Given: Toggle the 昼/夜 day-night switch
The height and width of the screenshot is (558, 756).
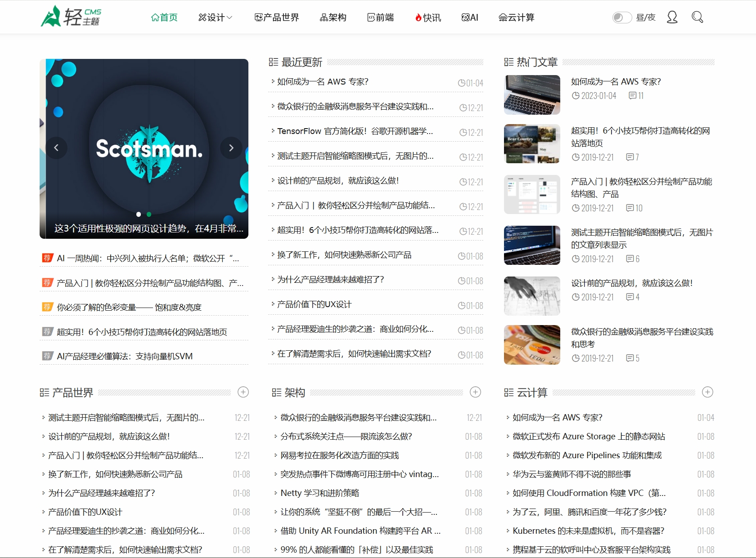Looking at the screenshot, I should [x=621, y=17].
